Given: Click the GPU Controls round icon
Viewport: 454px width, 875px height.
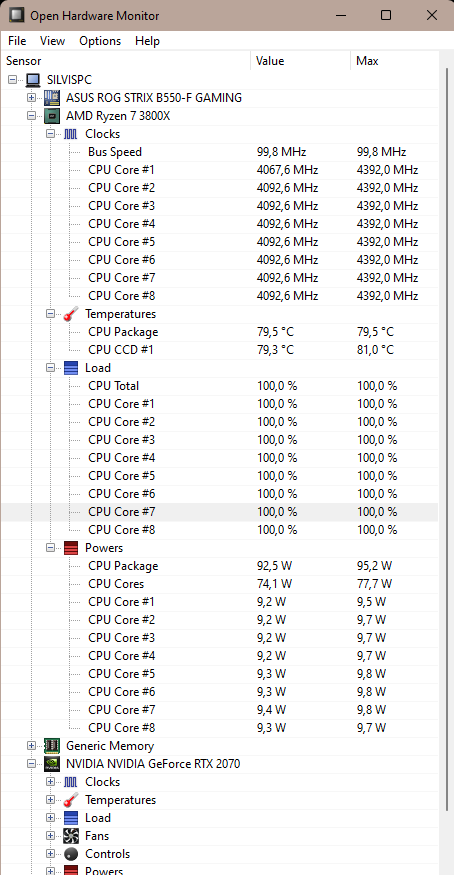Looking at the screenshot, I should click(x=71, y=854).
